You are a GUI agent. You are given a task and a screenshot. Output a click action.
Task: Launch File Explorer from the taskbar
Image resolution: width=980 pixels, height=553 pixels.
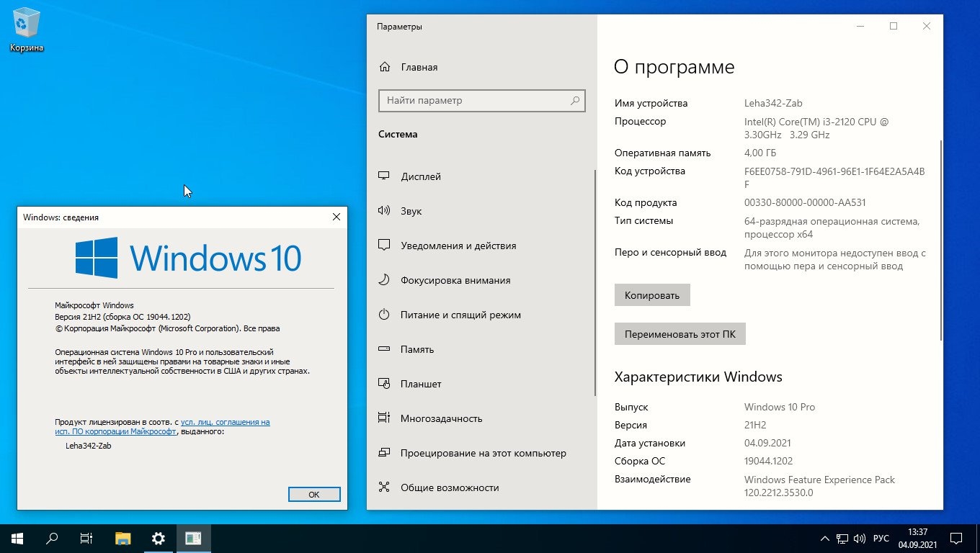123,538
